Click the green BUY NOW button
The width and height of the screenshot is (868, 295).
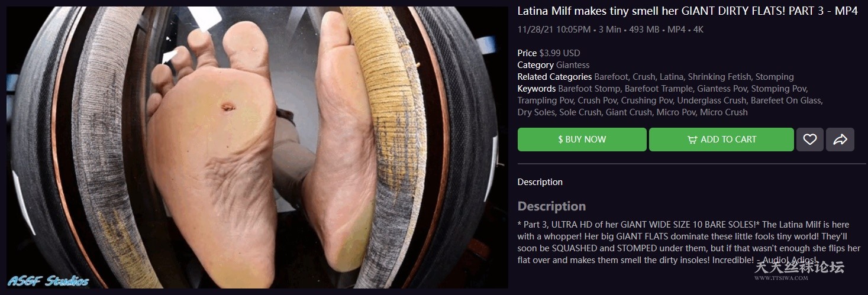tap(582, 140)
